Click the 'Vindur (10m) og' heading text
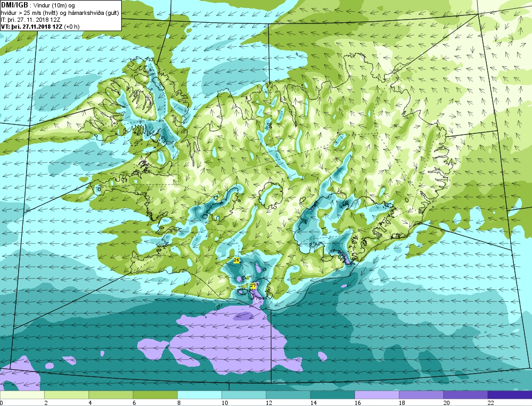This screenshot has width=532, height=406. (55, 5)
